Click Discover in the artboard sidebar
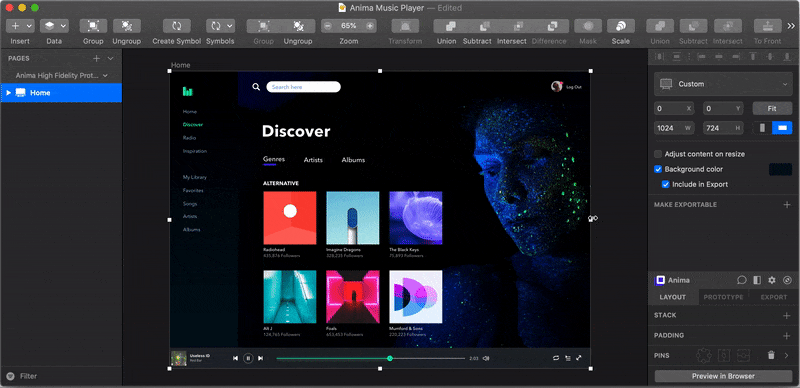800x388 pixels. click(x=193, y=125)
